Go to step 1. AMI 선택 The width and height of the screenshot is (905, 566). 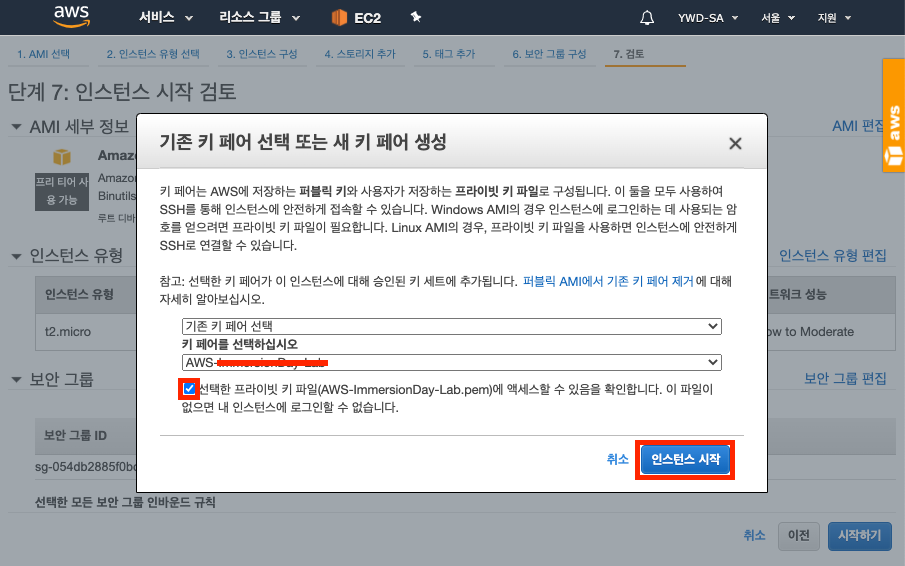(x=43, y=54)
